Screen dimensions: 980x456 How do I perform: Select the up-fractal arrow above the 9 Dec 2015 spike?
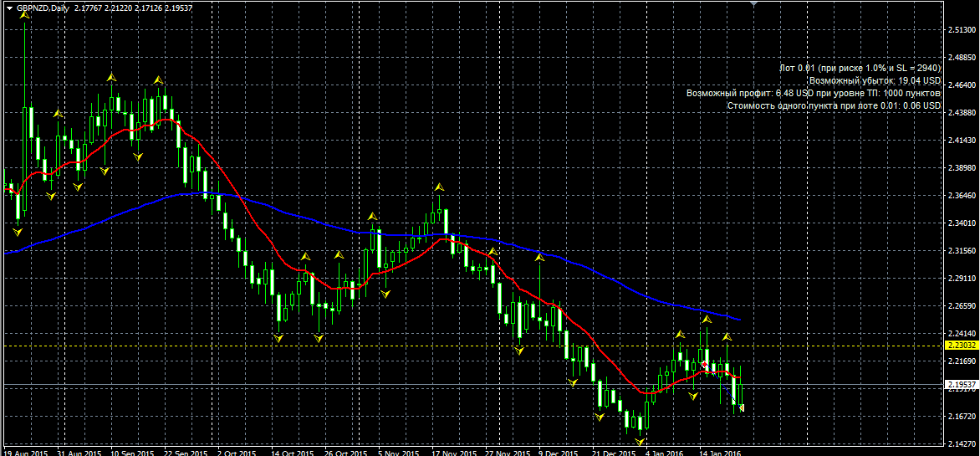pyautogui.click(x=538, y=257)
